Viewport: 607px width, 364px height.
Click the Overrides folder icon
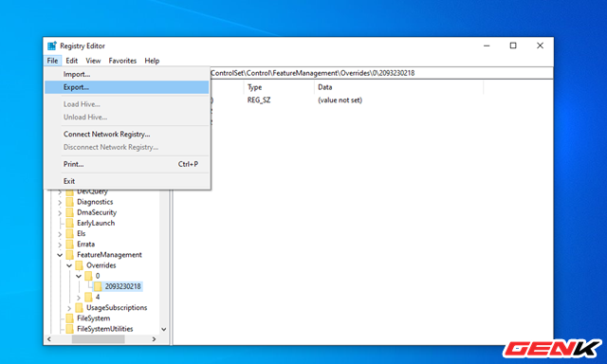tap(79, 265)
